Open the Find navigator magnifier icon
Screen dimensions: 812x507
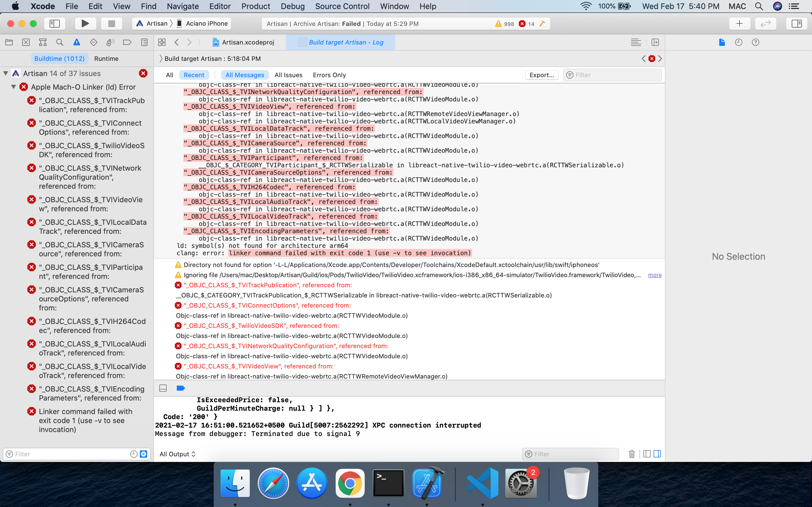pyautogui.click(x=60, y=42)
